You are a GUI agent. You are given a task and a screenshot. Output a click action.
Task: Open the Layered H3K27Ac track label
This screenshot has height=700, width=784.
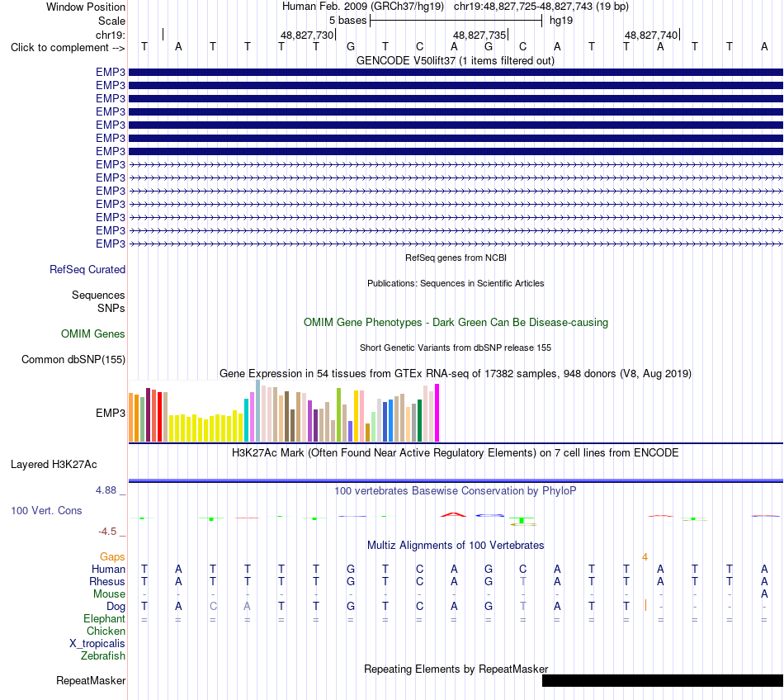[x=54, y=465]
